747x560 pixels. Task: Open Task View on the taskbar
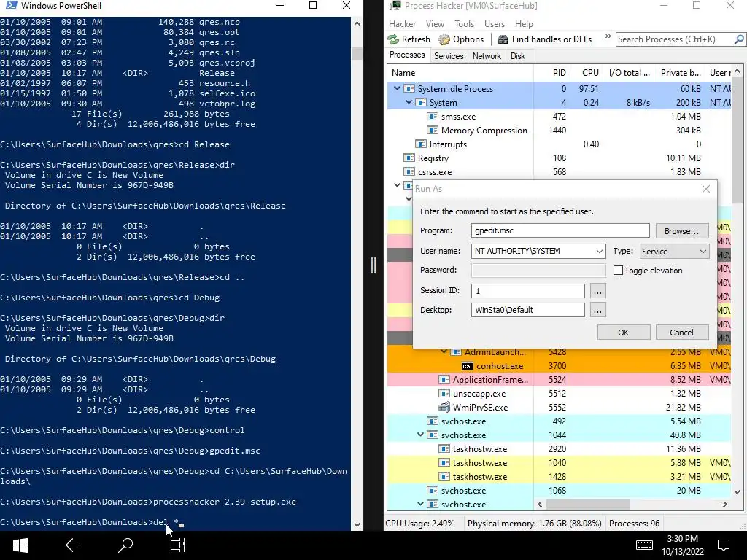point(178,545)
